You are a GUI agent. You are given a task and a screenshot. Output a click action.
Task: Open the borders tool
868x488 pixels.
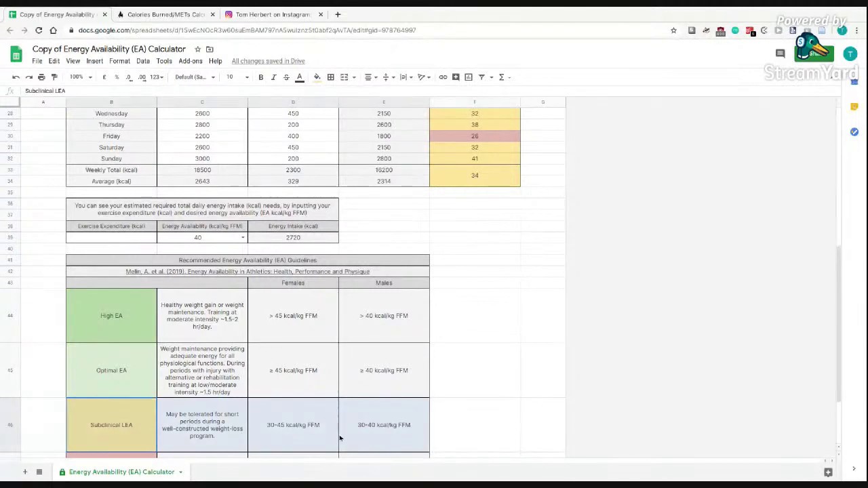point(330,77)
